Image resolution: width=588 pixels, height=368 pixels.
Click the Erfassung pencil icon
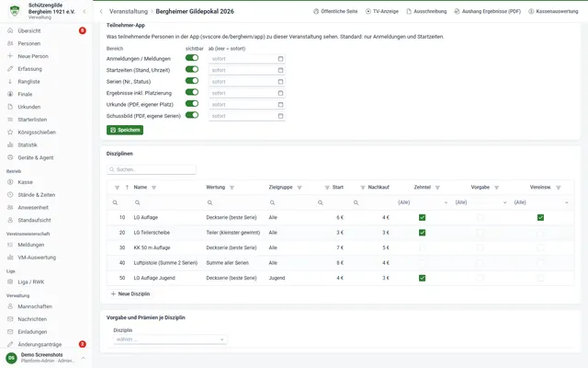10,69
